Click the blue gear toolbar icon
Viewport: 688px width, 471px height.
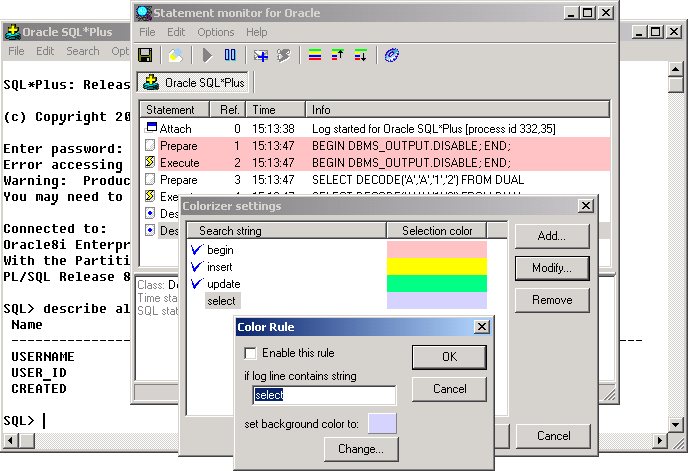click(x=391, y=55)
